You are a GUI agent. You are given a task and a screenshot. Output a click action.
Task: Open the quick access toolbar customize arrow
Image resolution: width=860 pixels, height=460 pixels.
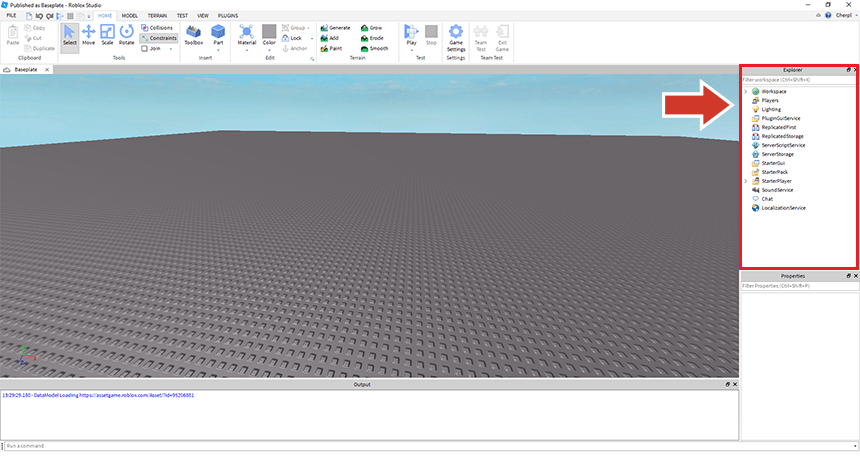(89, 16)
